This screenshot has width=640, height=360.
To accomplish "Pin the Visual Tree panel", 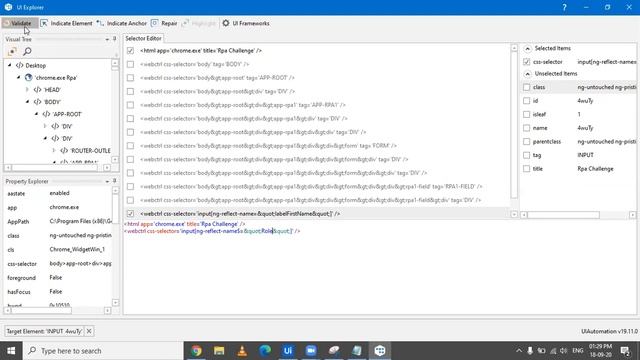I will coord(114,39).
